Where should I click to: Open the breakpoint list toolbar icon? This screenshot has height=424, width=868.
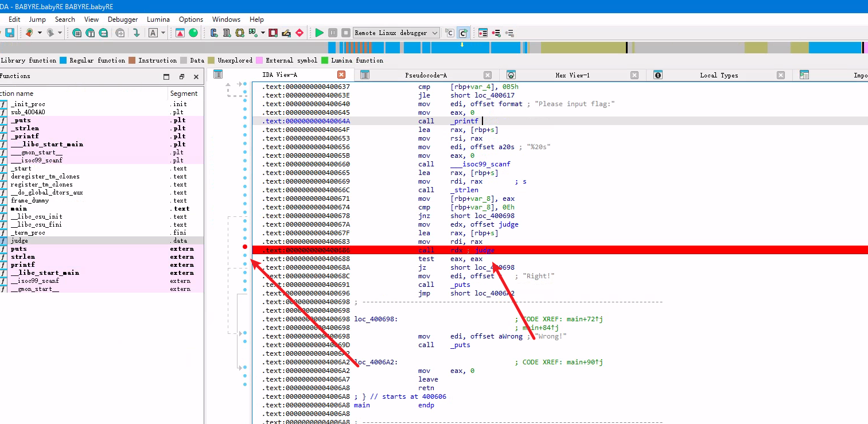pyautogui.click(x=483, y=33)
